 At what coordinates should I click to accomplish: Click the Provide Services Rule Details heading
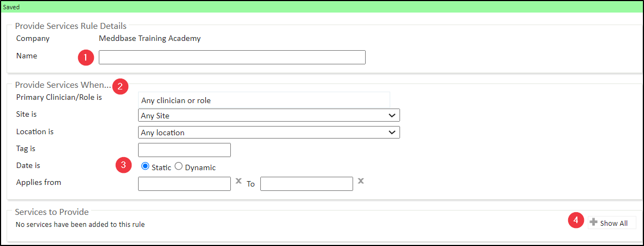point(71,26)
